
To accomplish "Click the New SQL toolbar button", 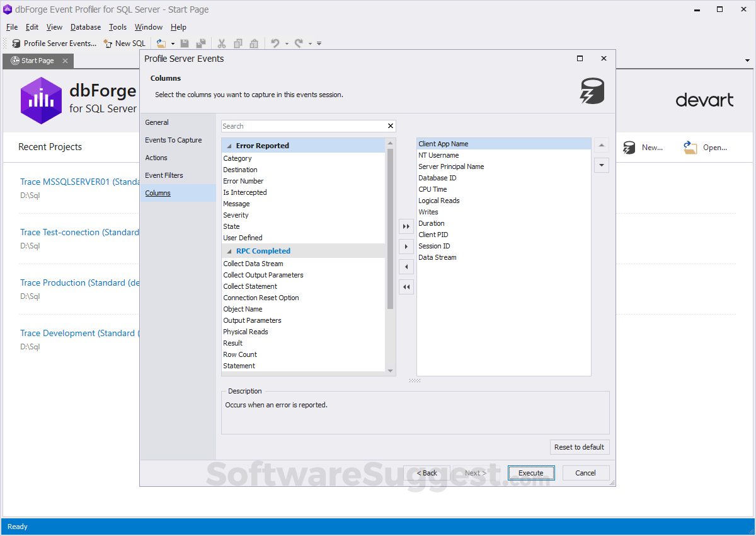I will pyautogui.click(x=124, y=44).
